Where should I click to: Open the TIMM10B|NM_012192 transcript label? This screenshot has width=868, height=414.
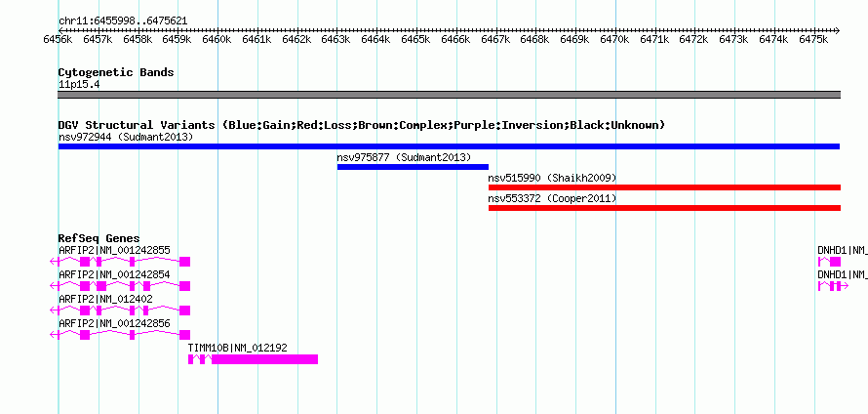(x=238, y=348)
